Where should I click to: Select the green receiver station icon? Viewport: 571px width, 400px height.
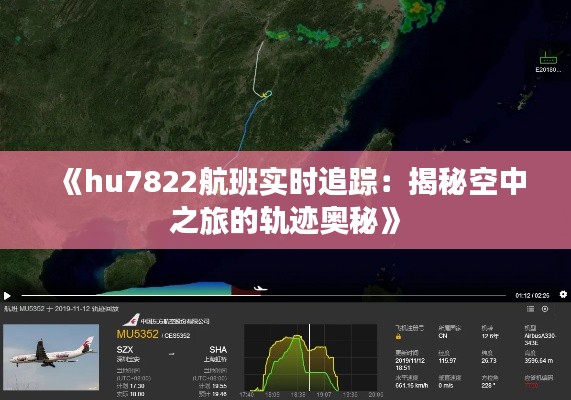[548, 59]
